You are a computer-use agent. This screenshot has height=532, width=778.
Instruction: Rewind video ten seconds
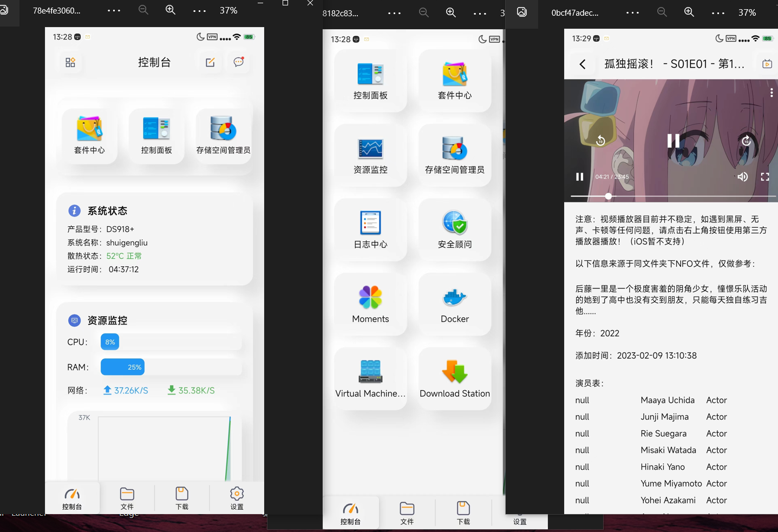coord(600,141)
